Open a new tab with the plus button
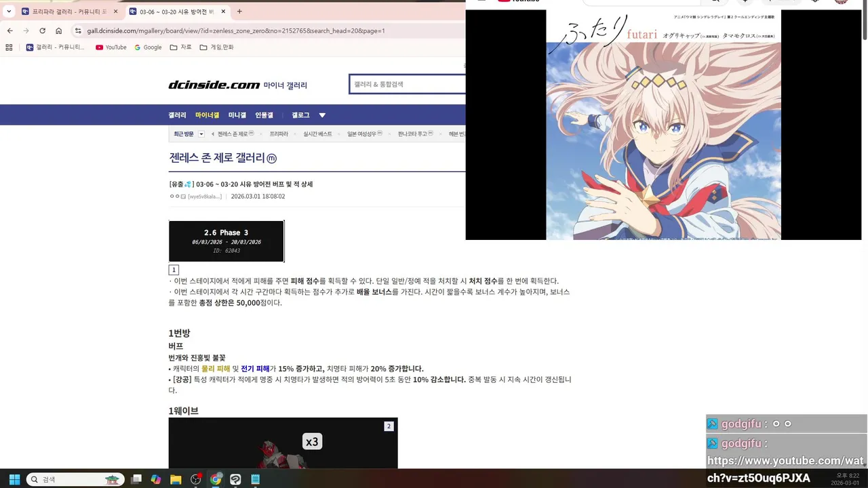The image size is (868, 488). 239,12
